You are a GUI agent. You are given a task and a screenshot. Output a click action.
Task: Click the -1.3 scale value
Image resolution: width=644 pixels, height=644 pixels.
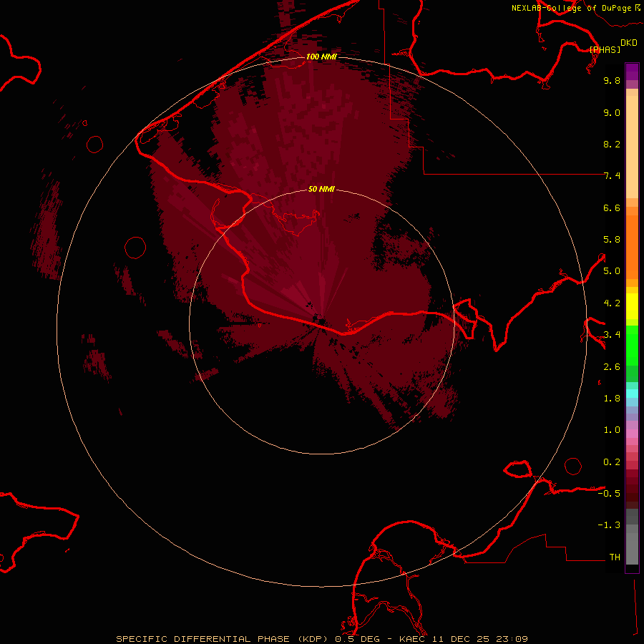point(609,525)
